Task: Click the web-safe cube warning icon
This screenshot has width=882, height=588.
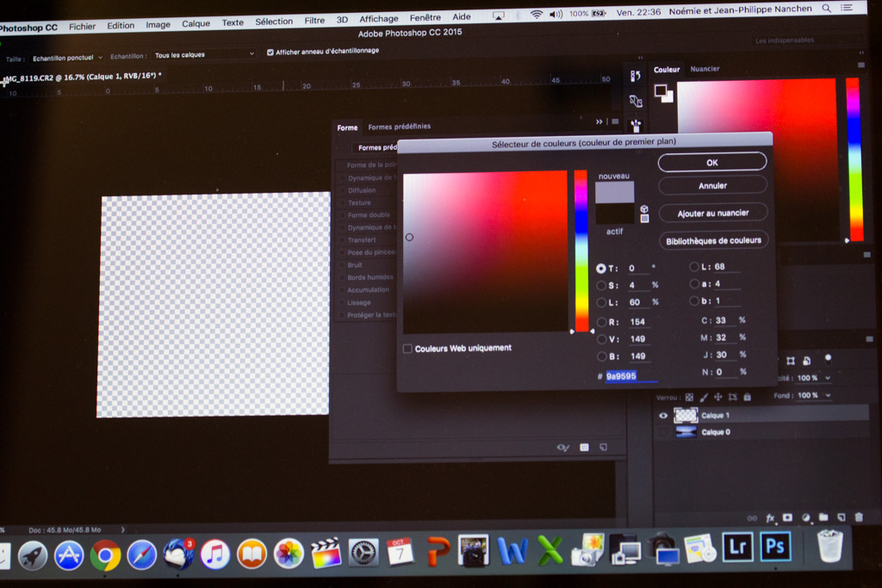Action: [x=644, y=209]
